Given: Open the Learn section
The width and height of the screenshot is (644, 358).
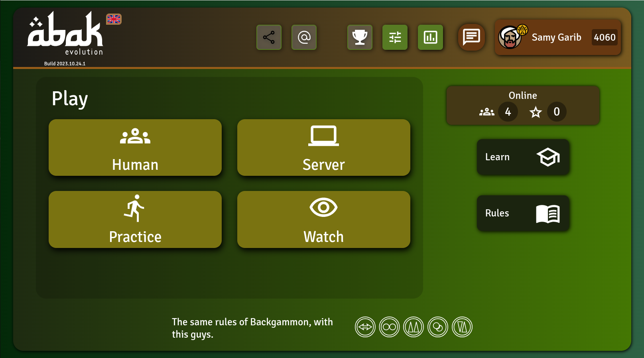Looking at the screenshot, I should (x=523, y=157).
